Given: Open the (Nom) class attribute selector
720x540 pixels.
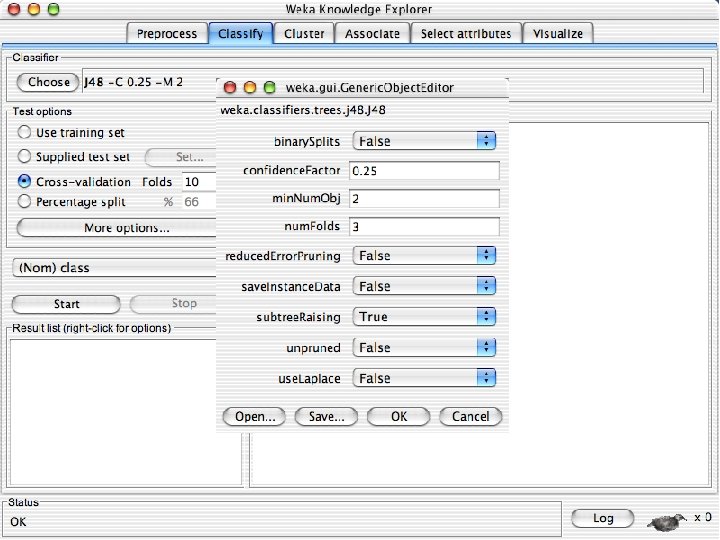Looking at the screenshot, I should pyautogui.click(x=115, y=268).
